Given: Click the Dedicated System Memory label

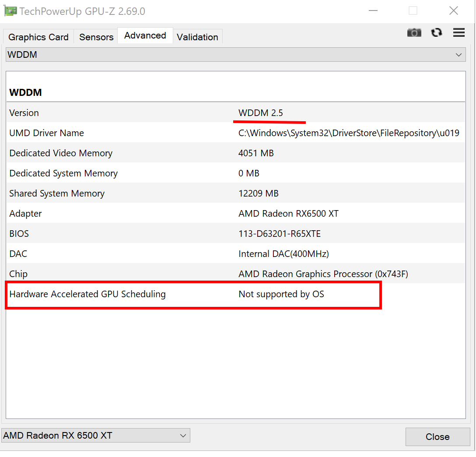Looking at the screenshot, I should (x=63, y=173).
